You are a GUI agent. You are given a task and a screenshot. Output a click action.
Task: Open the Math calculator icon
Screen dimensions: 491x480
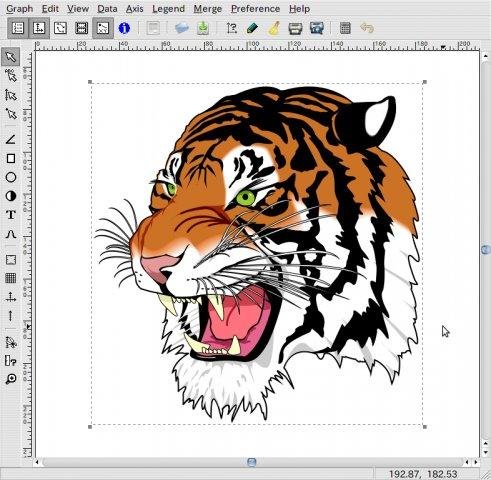(345, 28)
